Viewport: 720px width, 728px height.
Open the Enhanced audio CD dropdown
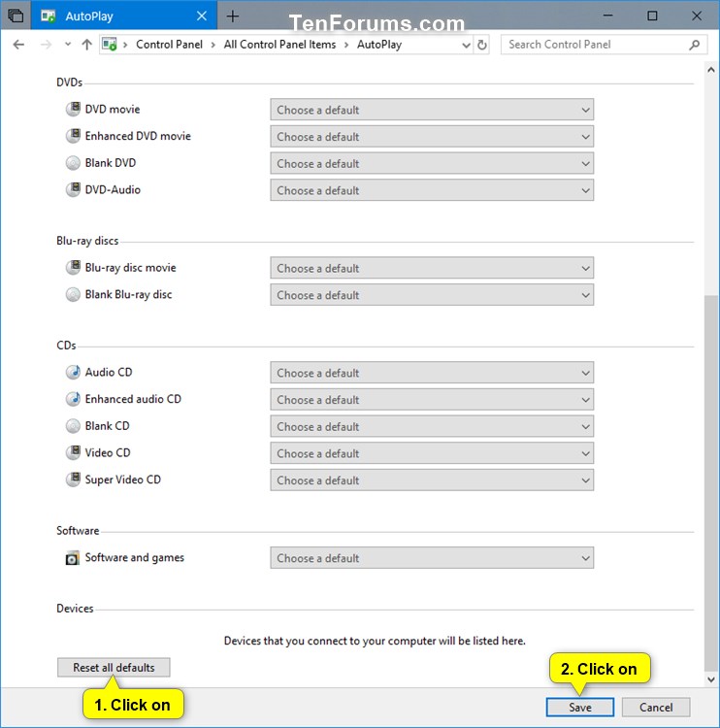432,400
